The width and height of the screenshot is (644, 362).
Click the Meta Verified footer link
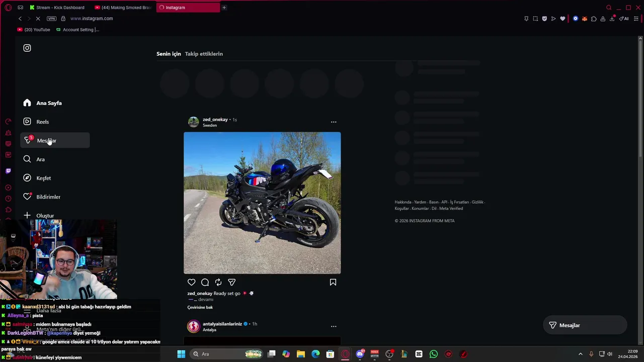pos(451,208)
